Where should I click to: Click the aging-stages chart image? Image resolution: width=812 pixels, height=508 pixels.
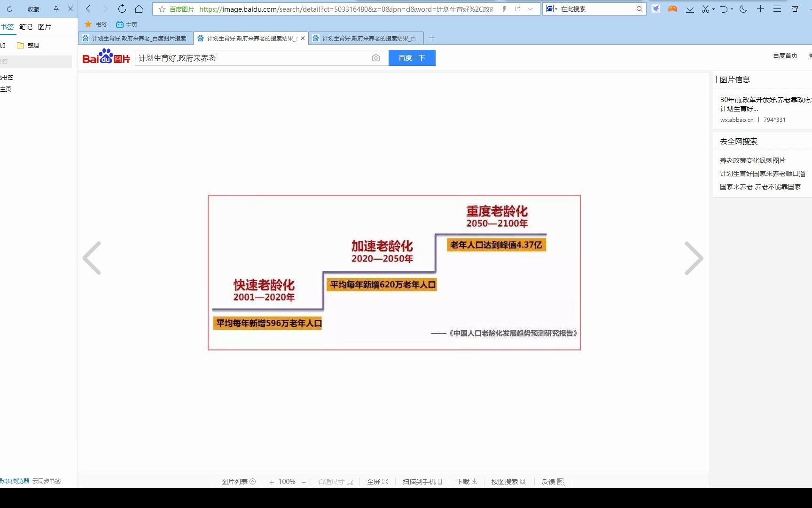[394, 272]
